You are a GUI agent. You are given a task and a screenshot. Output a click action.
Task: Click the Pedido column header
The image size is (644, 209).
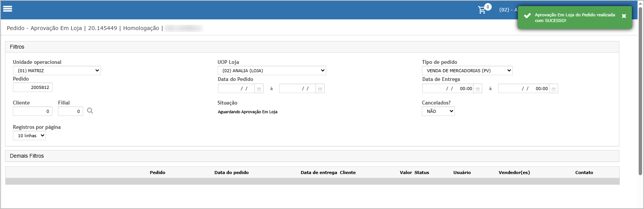[x=158, y=173]
